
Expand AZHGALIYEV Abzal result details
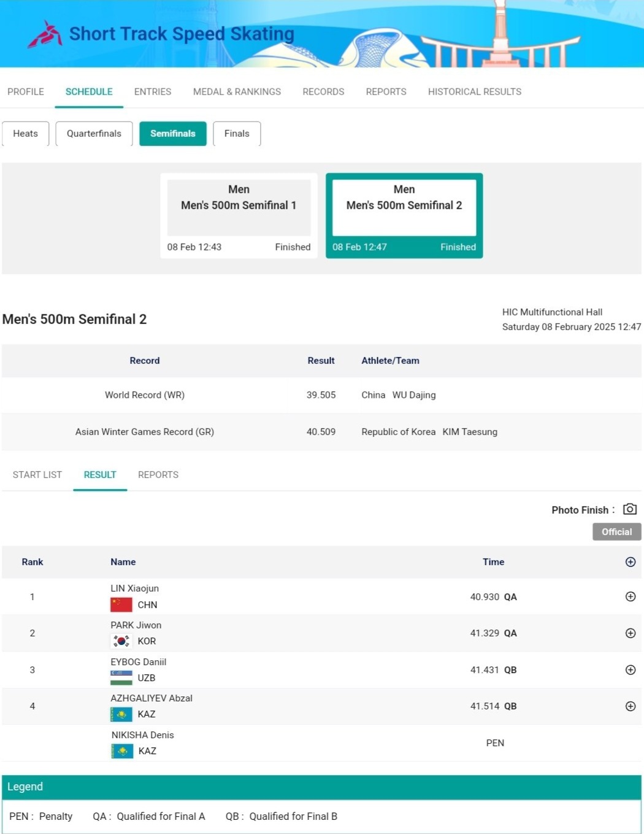[x=630, y=706]
